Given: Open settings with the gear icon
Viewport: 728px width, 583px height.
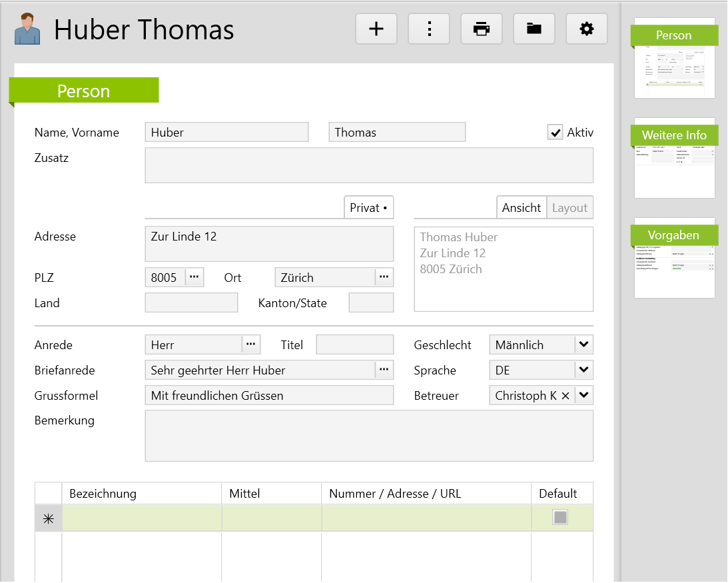Looking at the screenshot, I should (x=586, y=29).
